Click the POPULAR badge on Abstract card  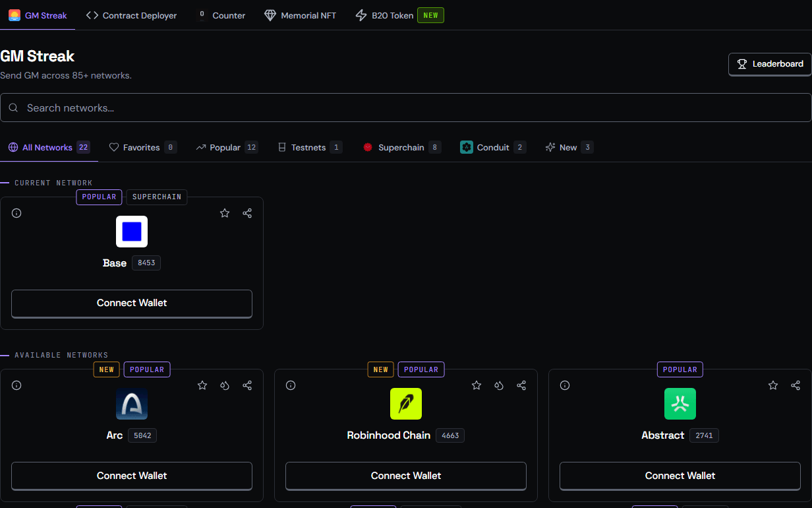(x=680, y=369)
